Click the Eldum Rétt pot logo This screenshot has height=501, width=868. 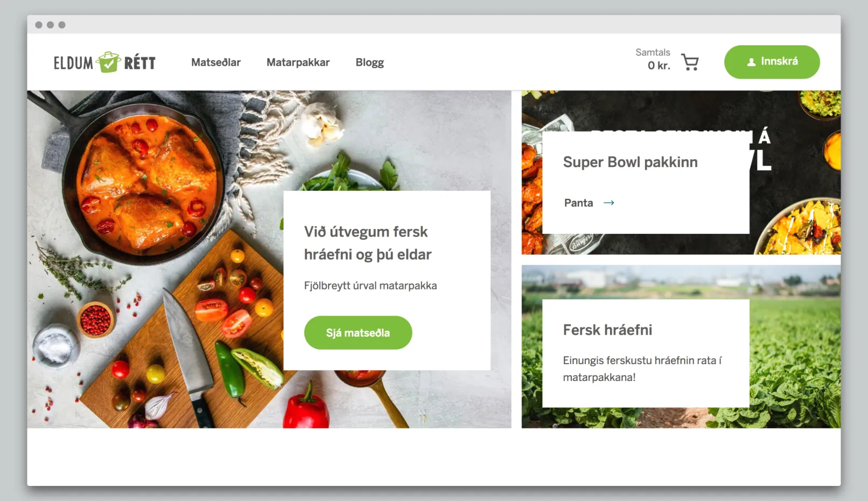point(109,62)
